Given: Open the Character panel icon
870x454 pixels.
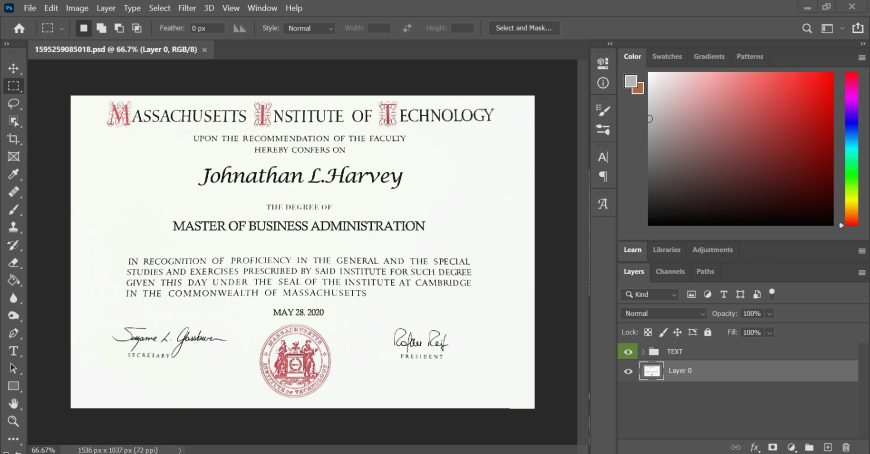Looking at the screenshot, I should coord(603,157).
